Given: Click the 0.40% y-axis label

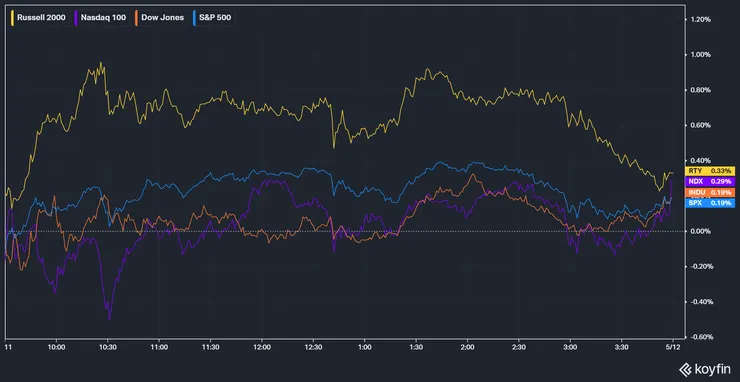Looking at the screenshot, I should pyautogui.click(x=701, y=161).
